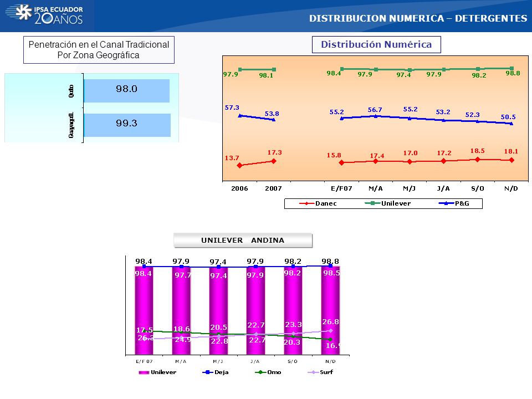Image resolution: width=532 pixels, height=399 pixels.
Task: Click the blue P&G value 56.7
Action: [375, 110]
